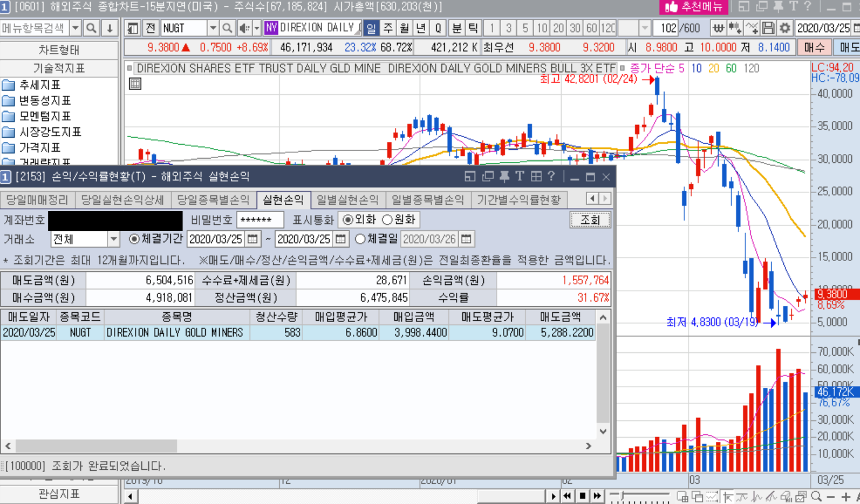Click the speaker sound icon in toolbar
The width and height of the screenshot is (860, 504).
tap(244, 28)
